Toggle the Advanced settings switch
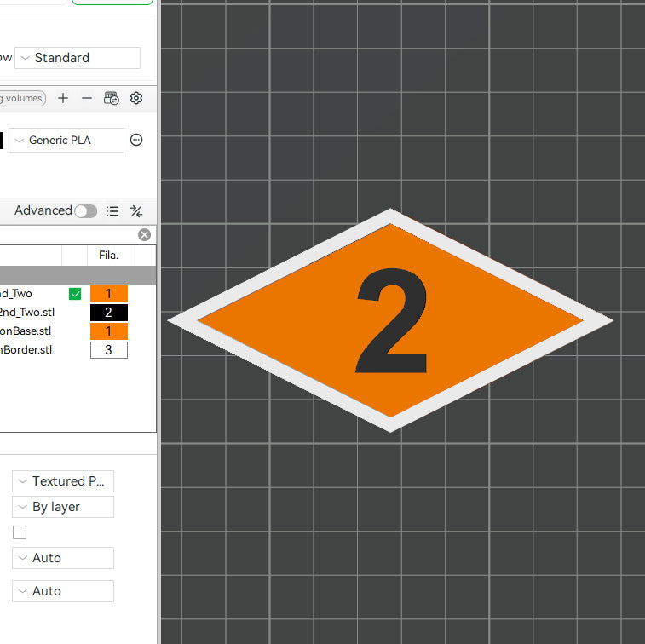The height and width of the screenshot is (644, 645). click(85, 211)
